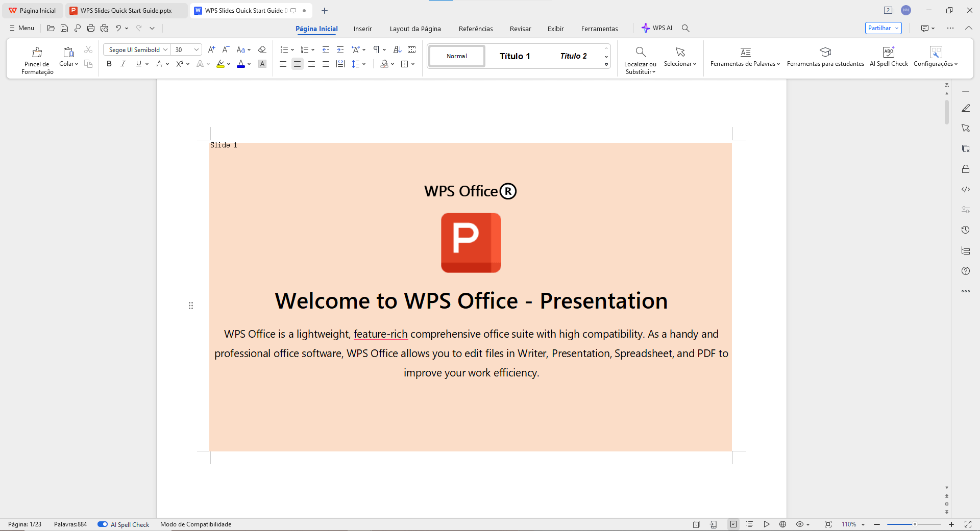Image resolution: width=980 pixels, height=531 pixels.
Task: Toggle bold formatting
Action: click(109, 64)
